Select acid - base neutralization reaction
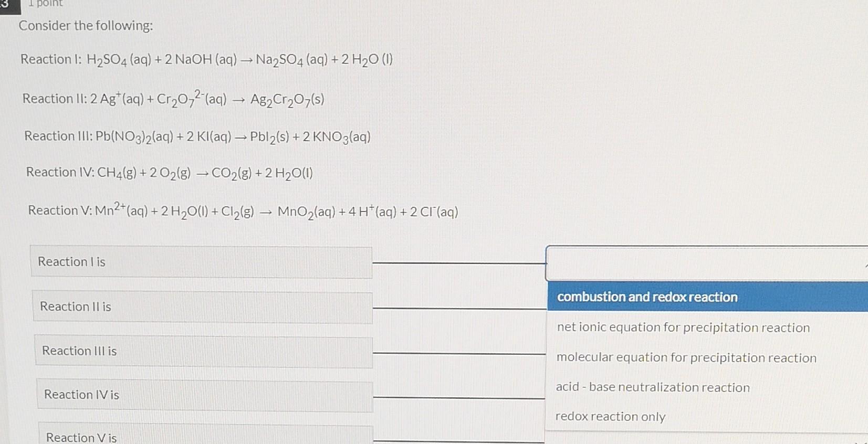Image resolution: width=868 pixels, height=444 pixels. [x=653, y=387]
